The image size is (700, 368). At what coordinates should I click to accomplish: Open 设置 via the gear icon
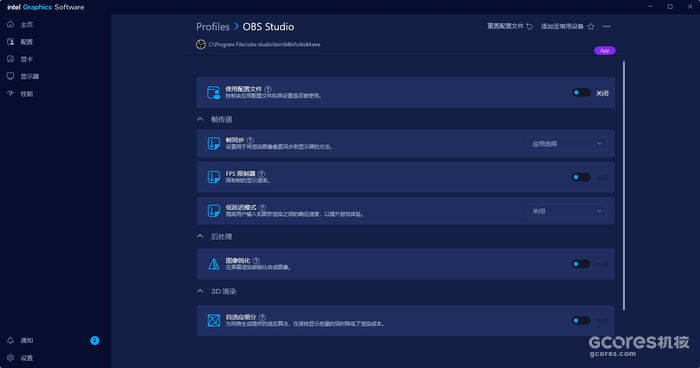(x=10, y=358)
